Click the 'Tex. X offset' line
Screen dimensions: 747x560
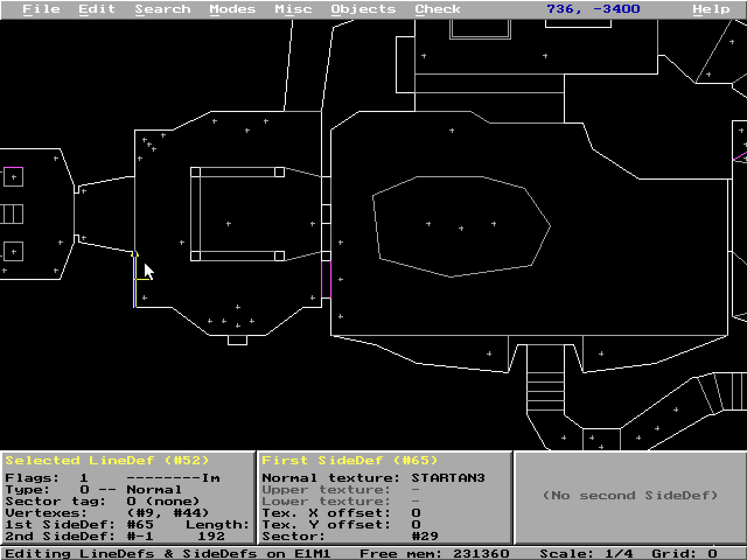[341, 513]
